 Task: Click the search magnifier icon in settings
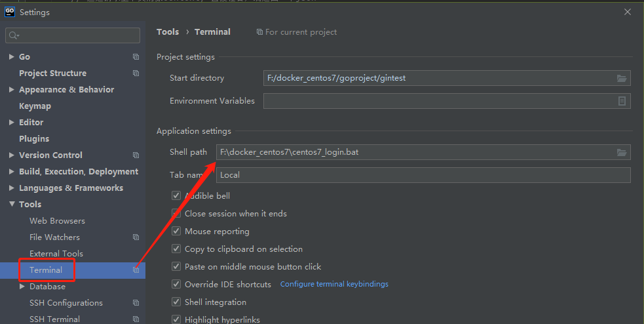click(14, 36)
